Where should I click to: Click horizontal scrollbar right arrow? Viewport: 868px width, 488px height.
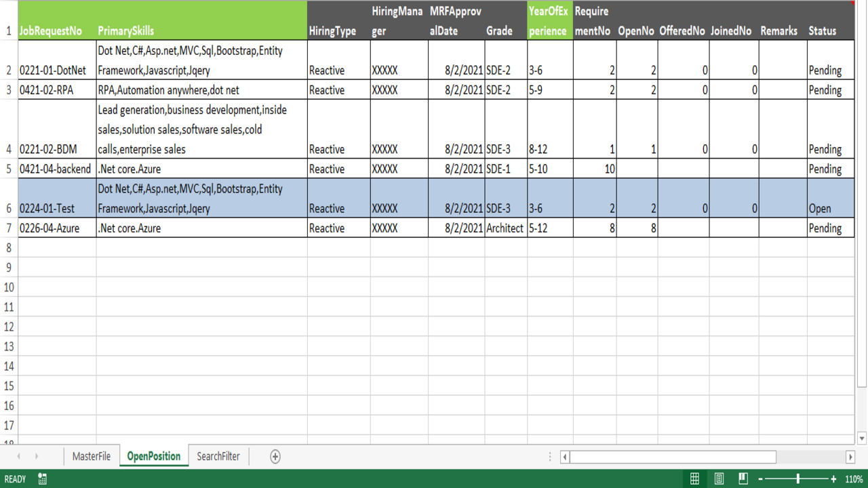[x=850, y=457]
